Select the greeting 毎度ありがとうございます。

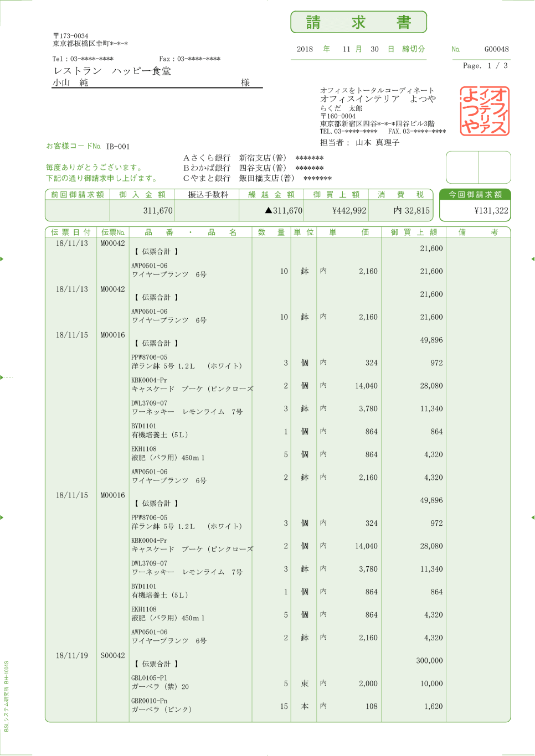point(95,167)
